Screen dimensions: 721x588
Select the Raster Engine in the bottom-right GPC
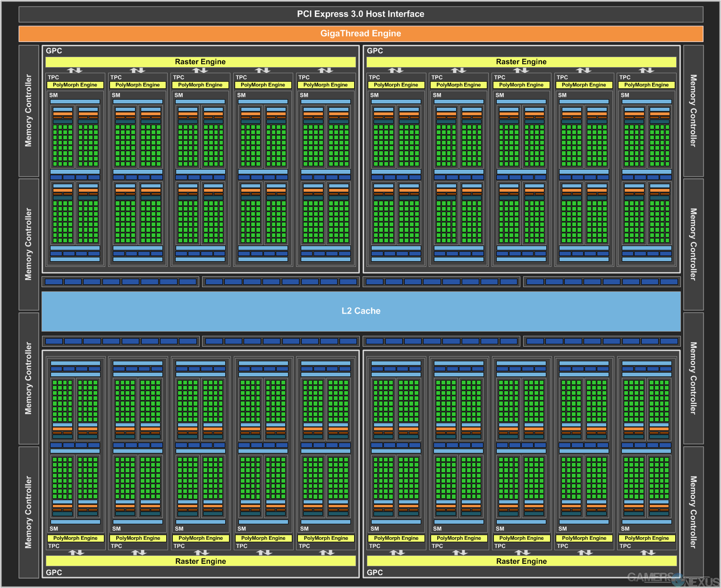coord(521,561)
